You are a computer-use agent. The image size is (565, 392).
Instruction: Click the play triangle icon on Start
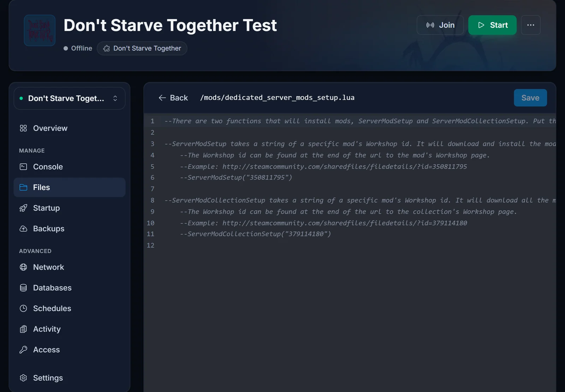[x=481, y=25]
